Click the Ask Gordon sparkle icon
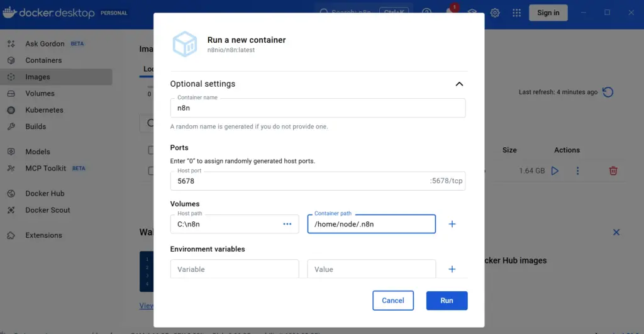 point(11,43)
